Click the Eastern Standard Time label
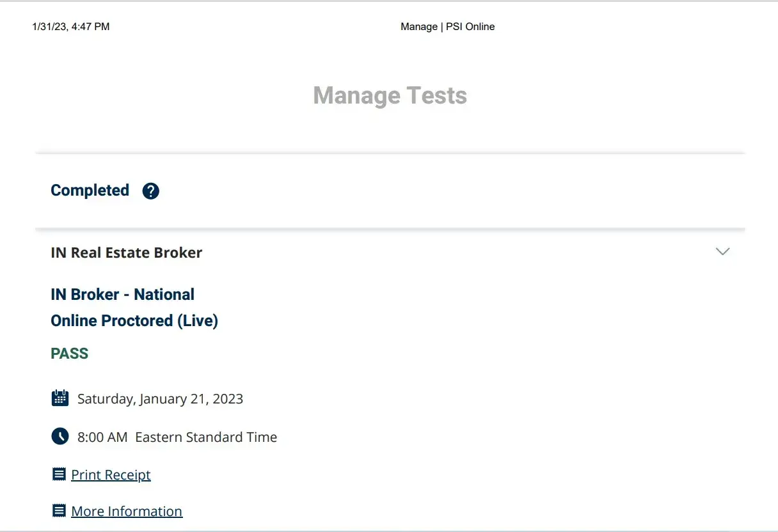The image size is (778, 532). (206, 437)
